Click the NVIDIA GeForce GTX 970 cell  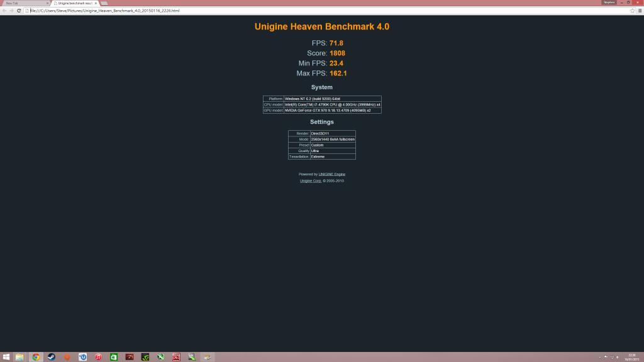pos(332,111)
